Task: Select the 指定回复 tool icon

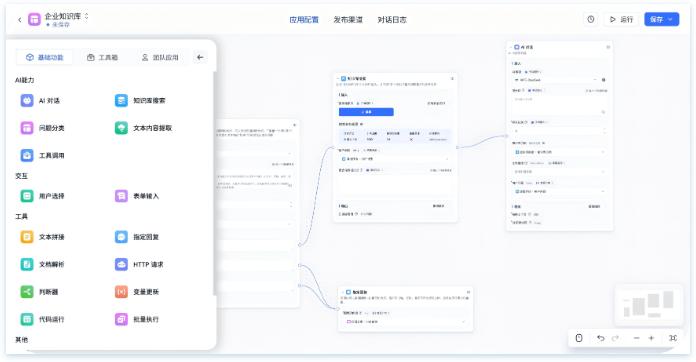Action: pyautogui.click(x=121, y=237)
